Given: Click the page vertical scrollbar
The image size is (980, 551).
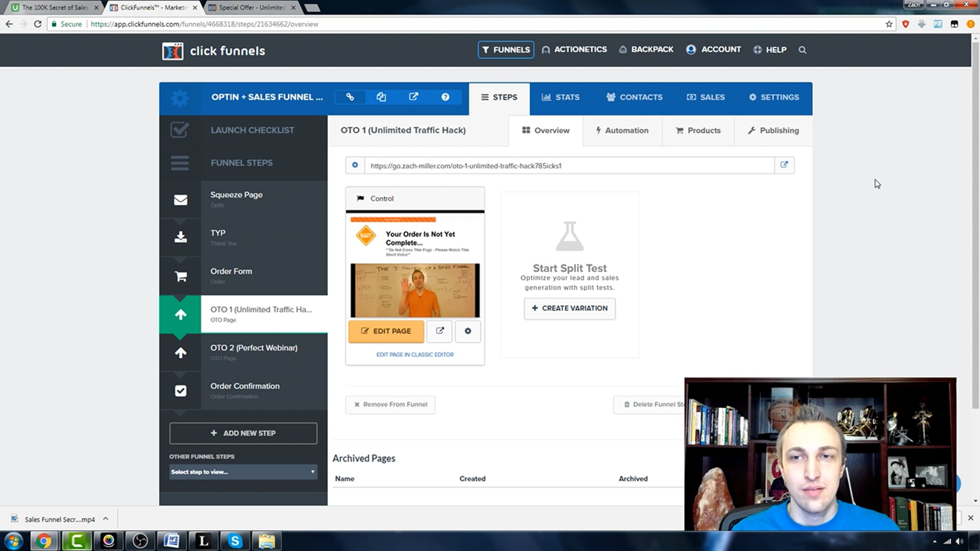Looking at the screenshot, I should (x=975, y=224).
